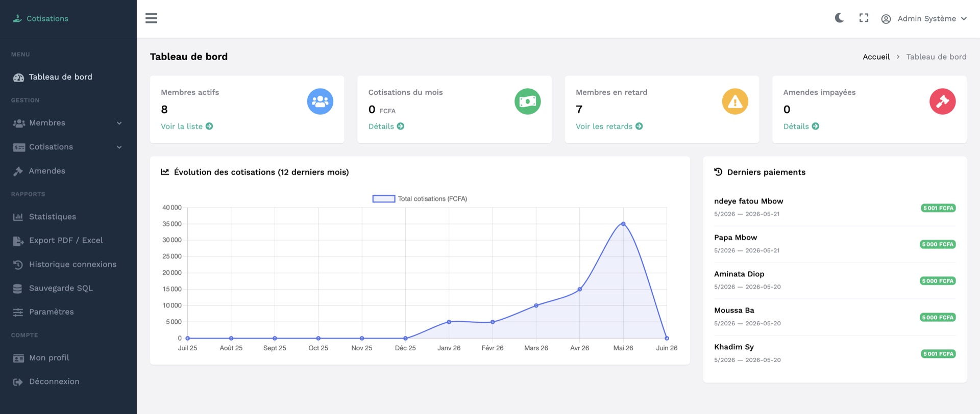
Task: Click the Févr 26 chart data point
Action: click(x=493, y=322)
